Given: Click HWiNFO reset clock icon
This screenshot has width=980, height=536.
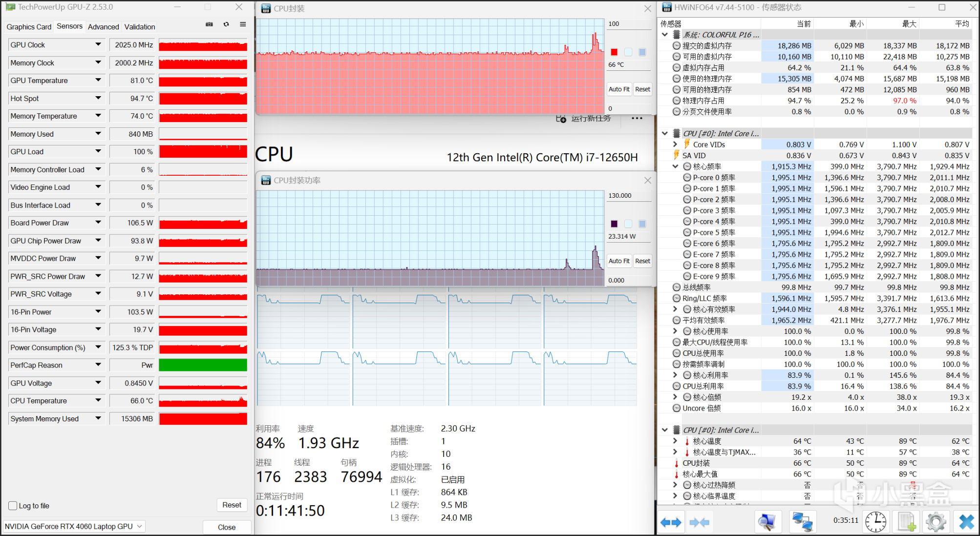Looking at the screenshot, I should [875, 522].
